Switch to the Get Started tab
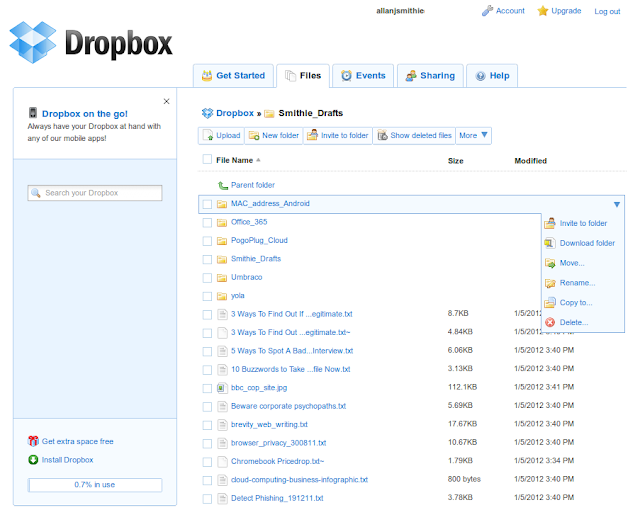Screen dimensions: 640x510 pyautogui.click(x=233, y=75)
